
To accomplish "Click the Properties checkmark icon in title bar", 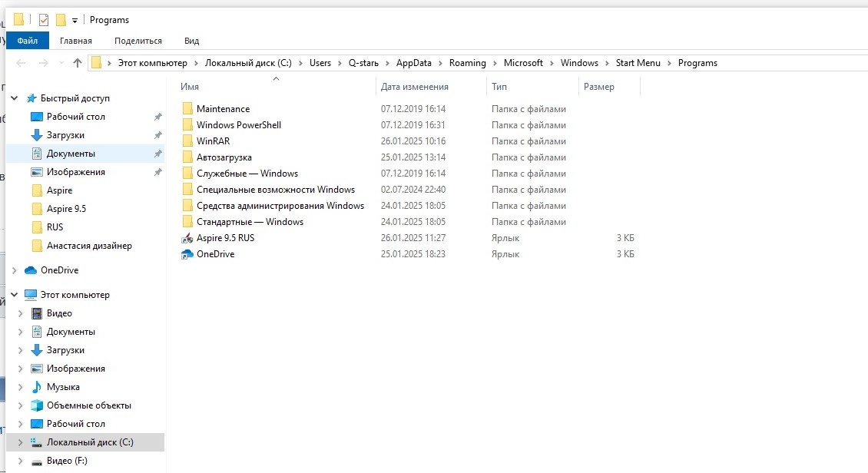I will pos(44,21).
